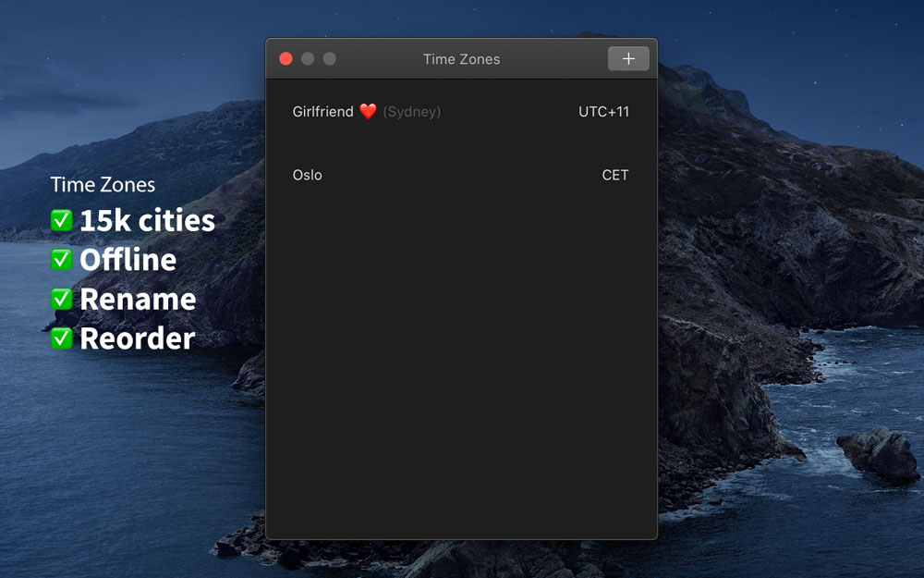Click the Time Zones heading on wallpaper
The width and height of the screenshot is (924, 578).
103,185
